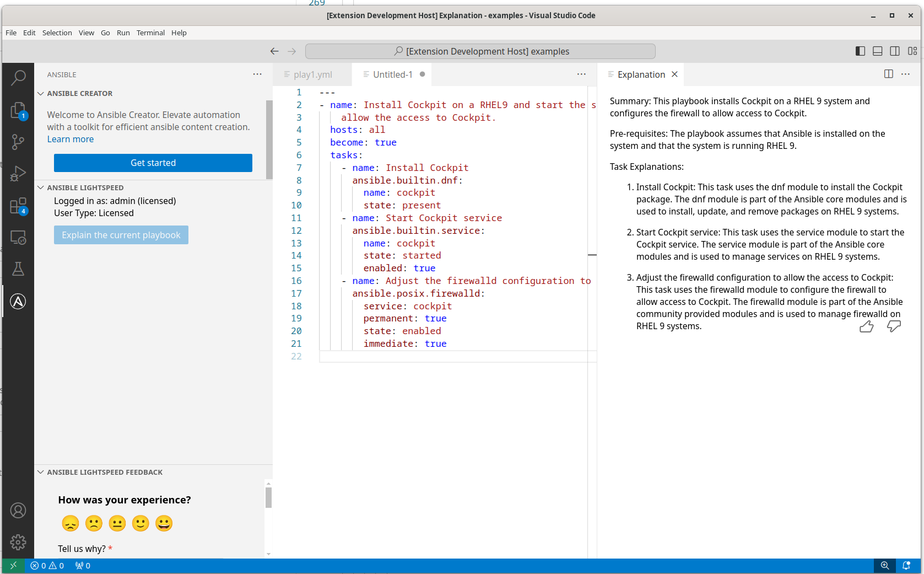
Task: Click the thumbs up feedback icon
Action: click(x=866, y=327)
